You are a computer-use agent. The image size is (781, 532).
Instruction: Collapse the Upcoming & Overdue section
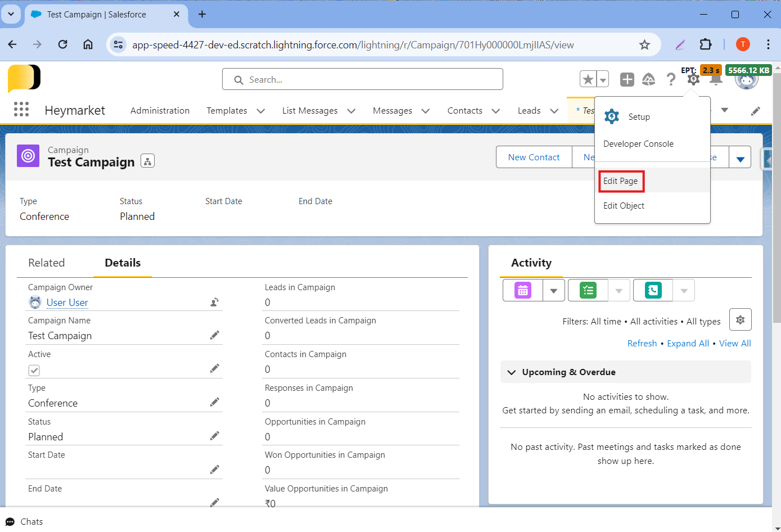click(512, 372)
